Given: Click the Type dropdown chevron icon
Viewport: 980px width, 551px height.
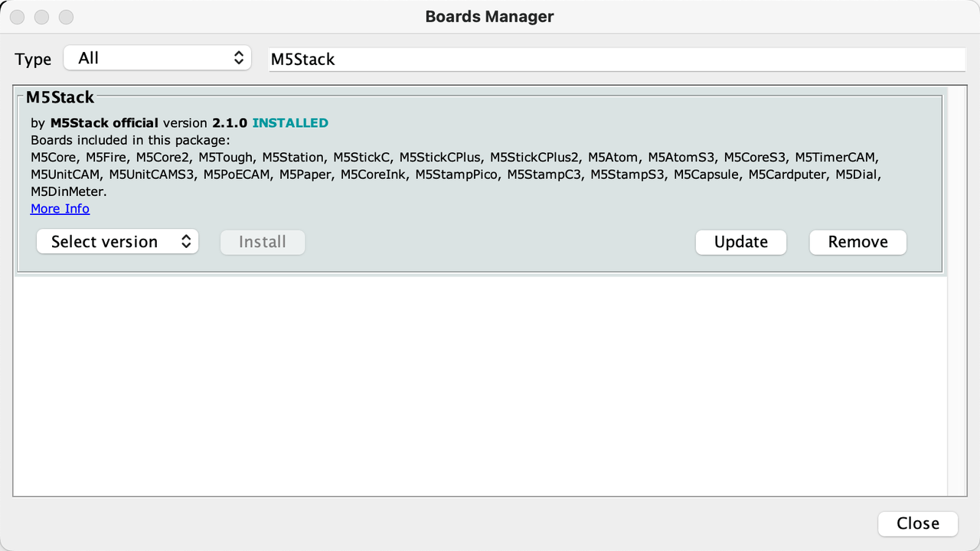Looking at the screenshot, I should coord(240,57).
